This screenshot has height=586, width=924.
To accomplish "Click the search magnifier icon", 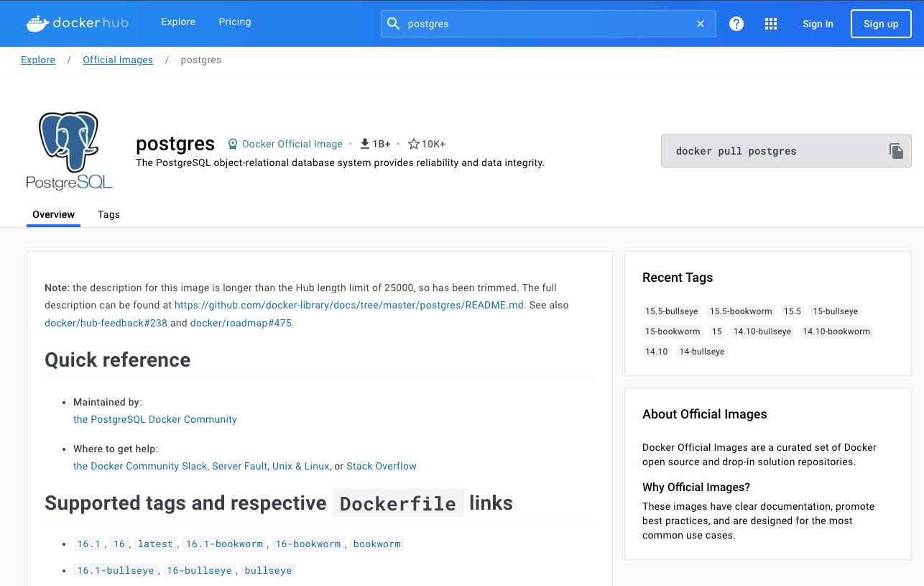I will (393, 24).
